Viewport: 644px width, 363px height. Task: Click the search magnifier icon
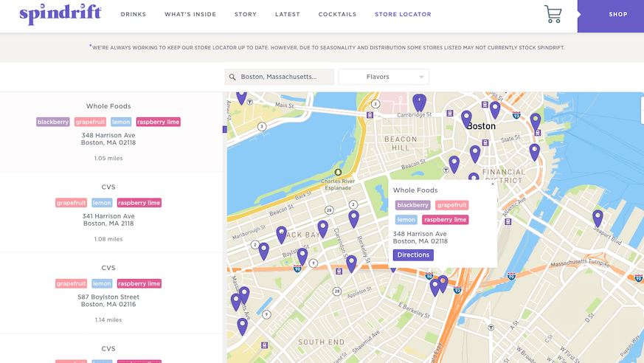tap(232, 77)
